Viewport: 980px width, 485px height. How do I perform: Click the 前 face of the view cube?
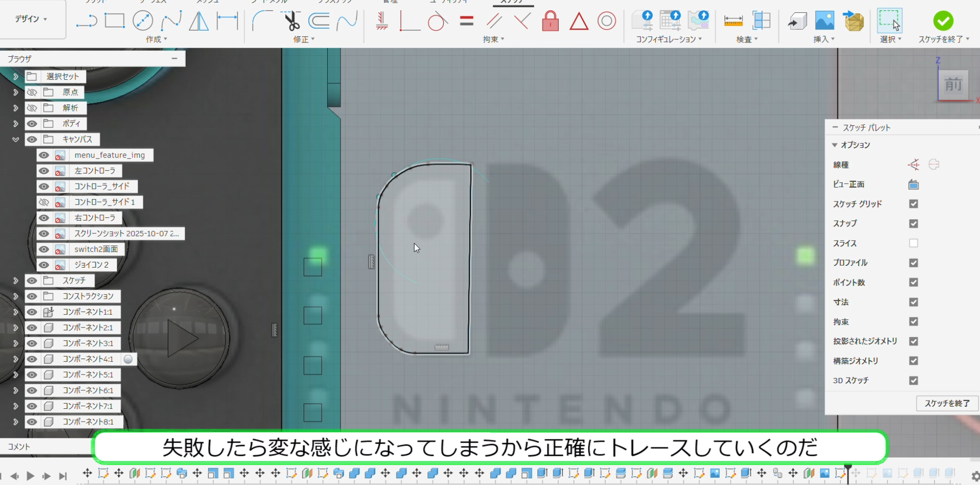tap(953, 84)
